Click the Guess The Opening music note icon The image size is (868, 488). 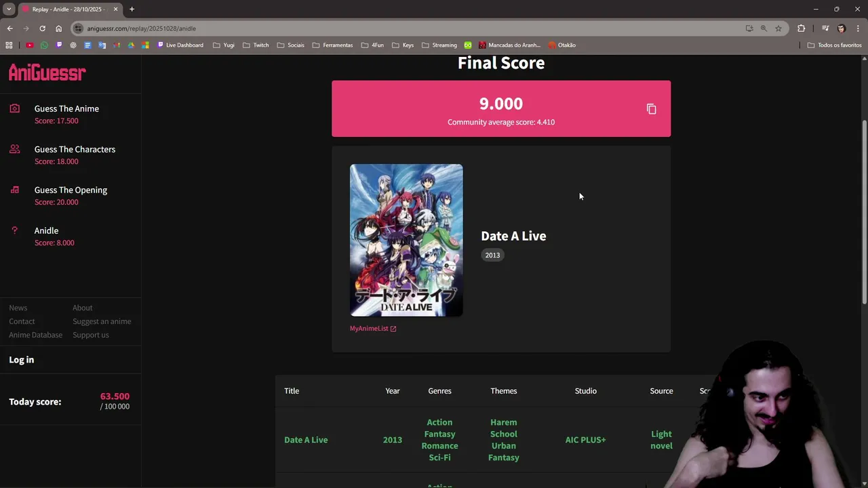(x=14, y=190)
